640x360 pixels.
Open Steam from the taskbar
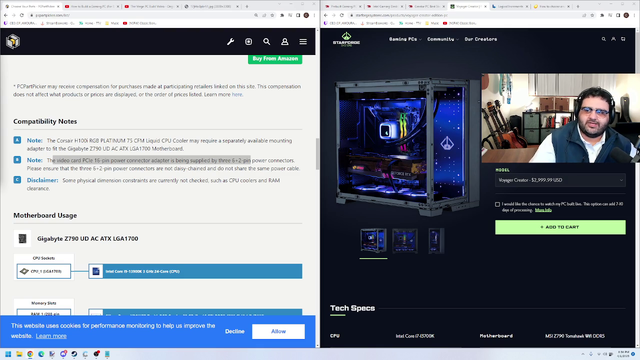point(74,354)
